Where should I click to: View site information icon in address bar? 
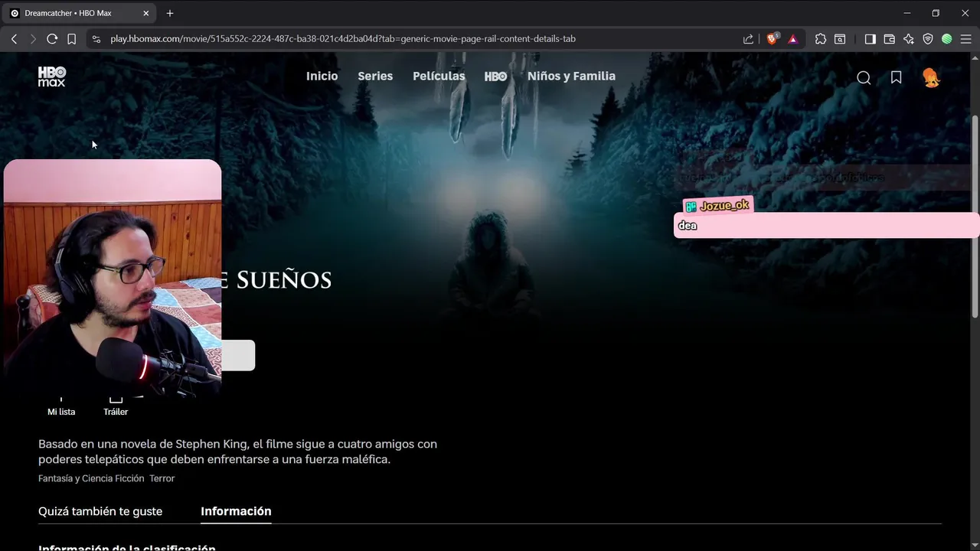(x=96, y=39)
